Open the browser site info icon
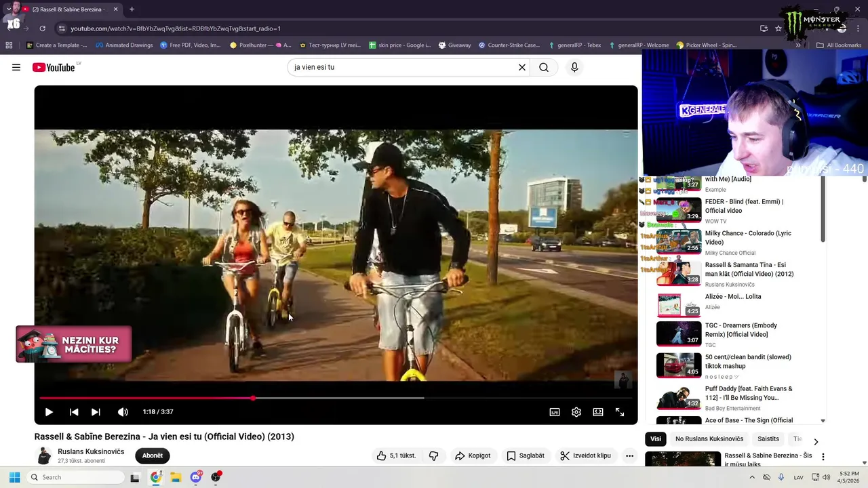Screen dimensions: 868x488 click(62, 28)
